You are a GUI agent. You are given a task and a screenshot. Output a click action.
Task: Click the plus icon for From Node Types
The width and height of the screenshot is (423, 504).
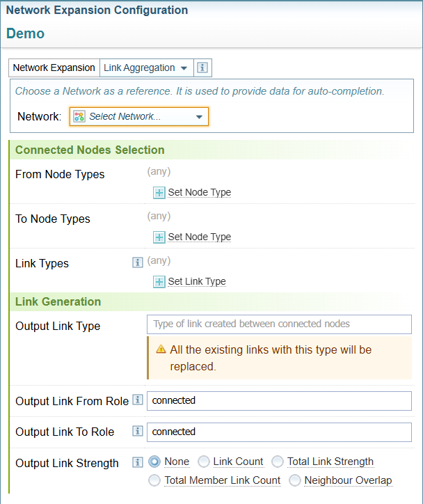pos(159,192)
